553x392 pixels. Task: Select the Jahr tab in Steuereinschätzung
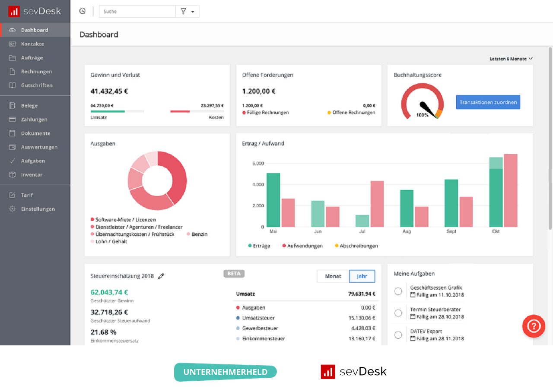362,276
